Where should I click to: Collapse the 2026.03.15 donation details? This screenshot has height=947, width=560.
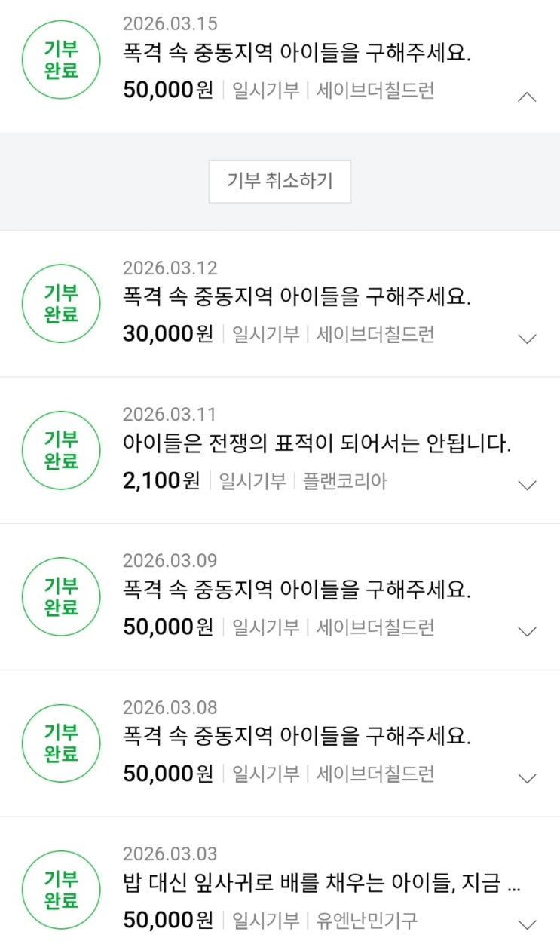click(x=528, y=97)
